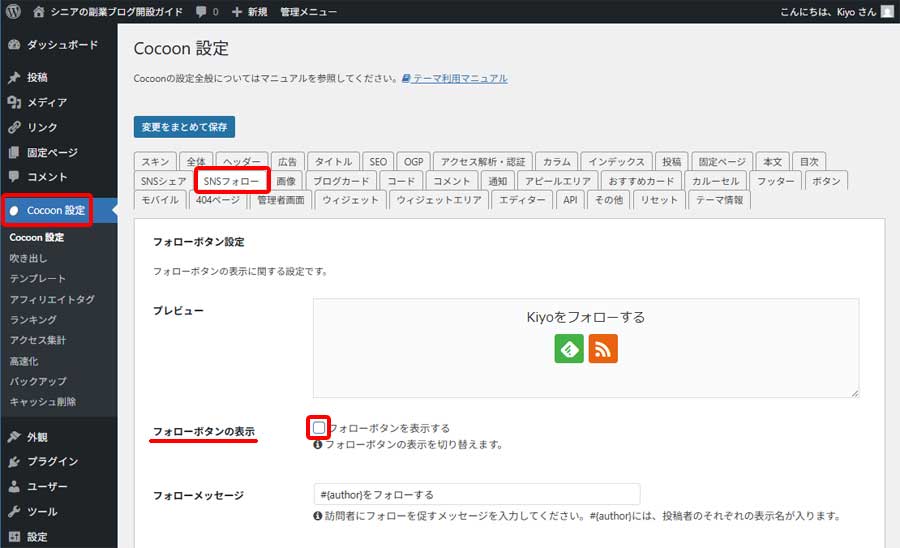Click 変更をまとめて保存 button
The image size is (900, 548).
point(184,127)
